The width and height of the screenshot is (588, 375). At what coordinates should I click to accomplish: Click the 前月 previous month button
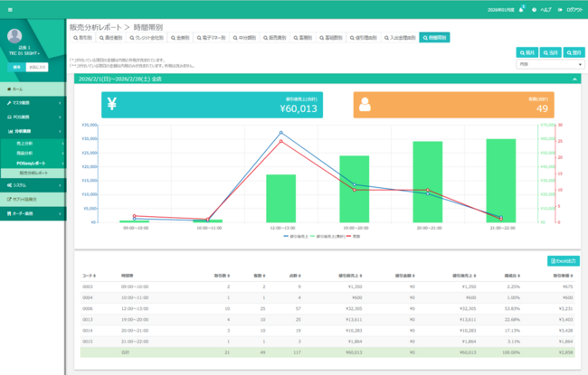pos(526,52)
